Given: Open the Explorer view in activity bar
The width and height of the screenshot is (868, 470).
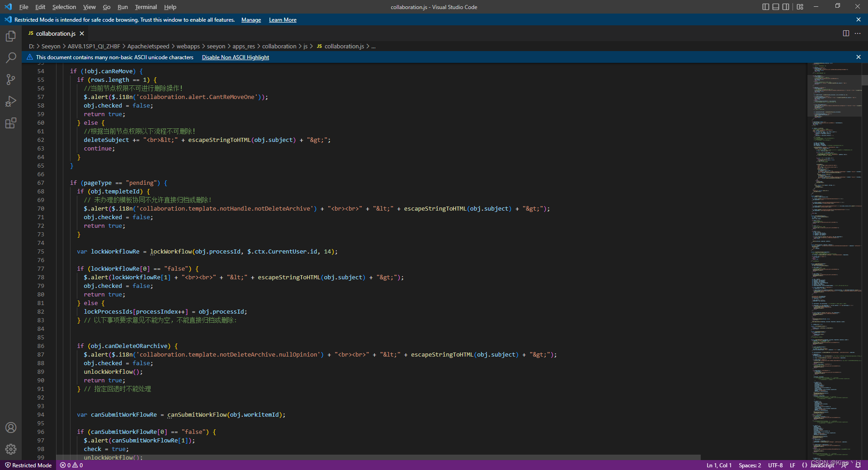Looking at the screenshot, I should 11,36.
